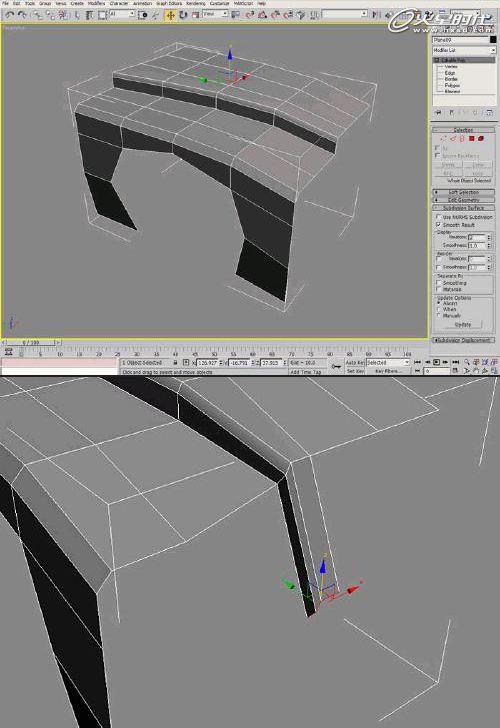Enable Separate By Materials checkbox
The height and width of the screenshot is (728, 500).
tap(439, 289)
